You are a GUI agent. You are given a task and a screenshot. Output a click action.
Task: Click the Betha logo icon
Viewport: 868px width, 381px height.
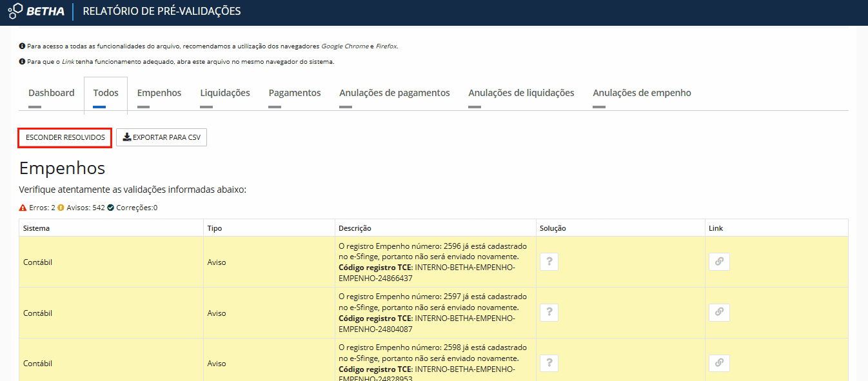(15, 11)
